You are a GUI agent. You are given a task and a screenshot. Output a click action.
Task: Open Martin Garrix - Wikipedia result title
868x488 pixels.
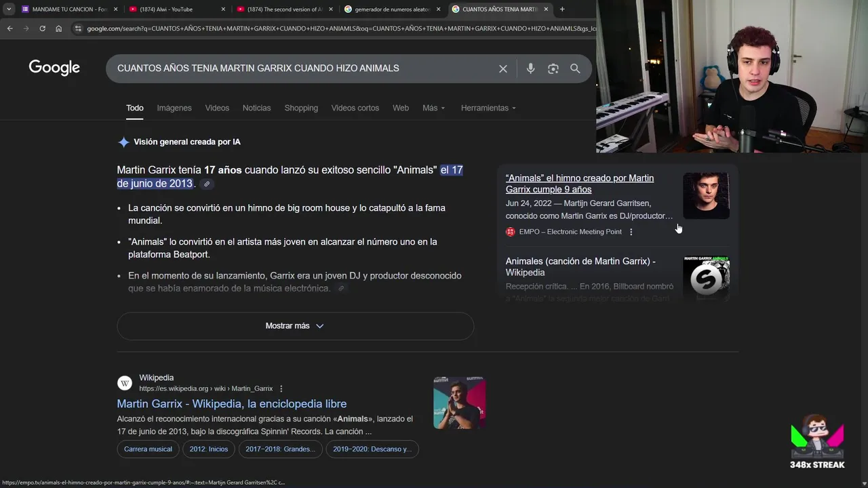tap(231, 403)
